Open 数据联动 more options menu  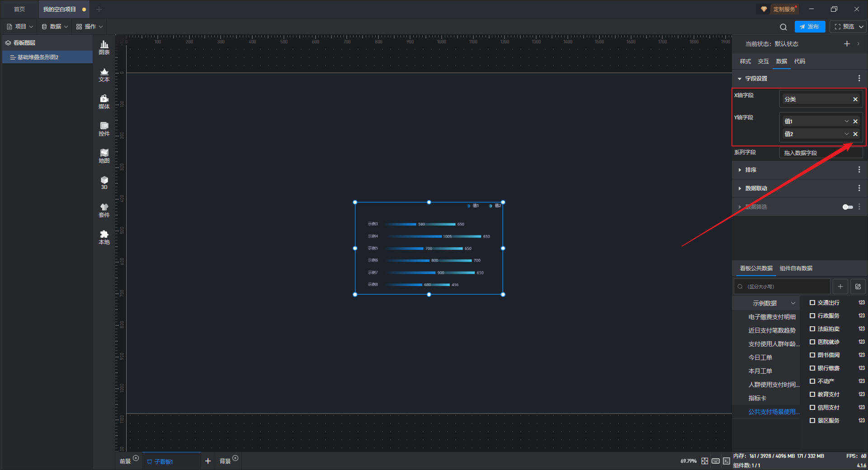[x=859, y=188]
